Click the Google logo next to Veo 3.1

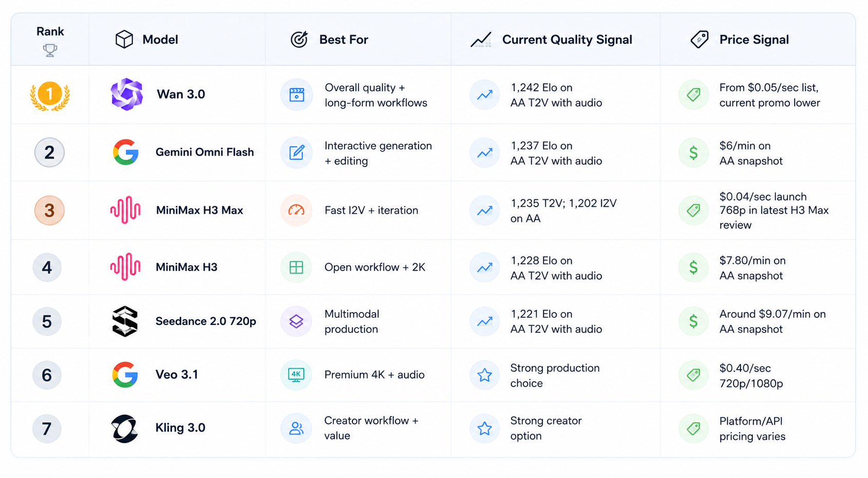click(x=125, y=374)
